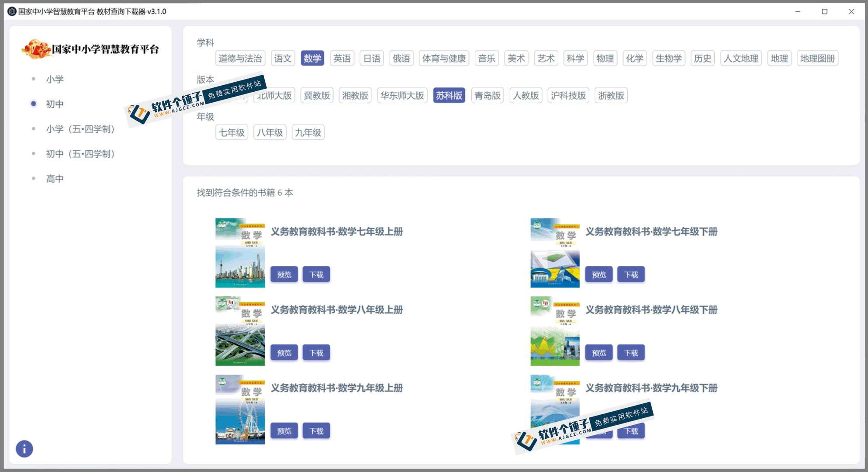Toggle the 苏科版 edition tag

[449, 95]
